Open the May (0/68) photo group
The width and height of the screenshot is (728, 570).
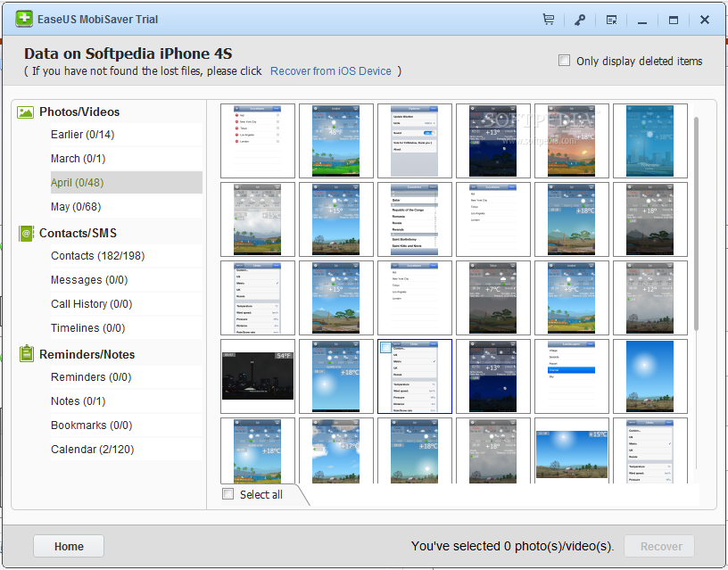point(76,207)
